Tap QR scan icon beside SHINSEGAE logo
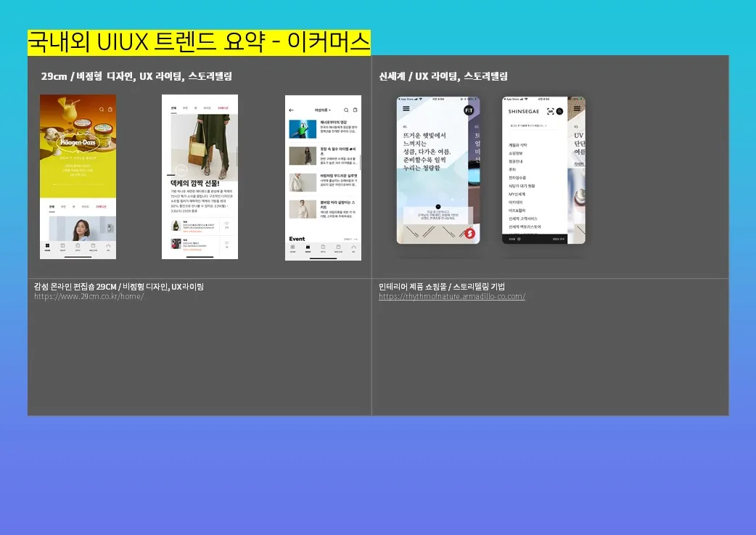756x535 pixels. pyautogui.click(x=550, y=111)
